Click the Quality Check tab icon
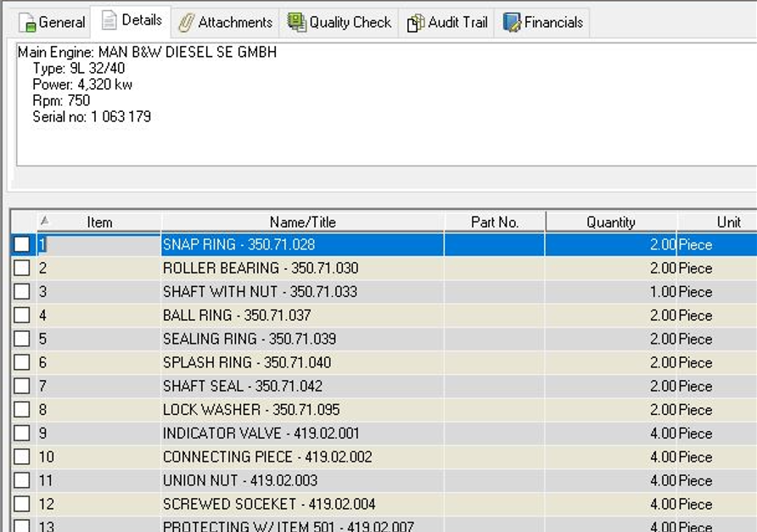The image size is (757, 532). pos(296,23)
